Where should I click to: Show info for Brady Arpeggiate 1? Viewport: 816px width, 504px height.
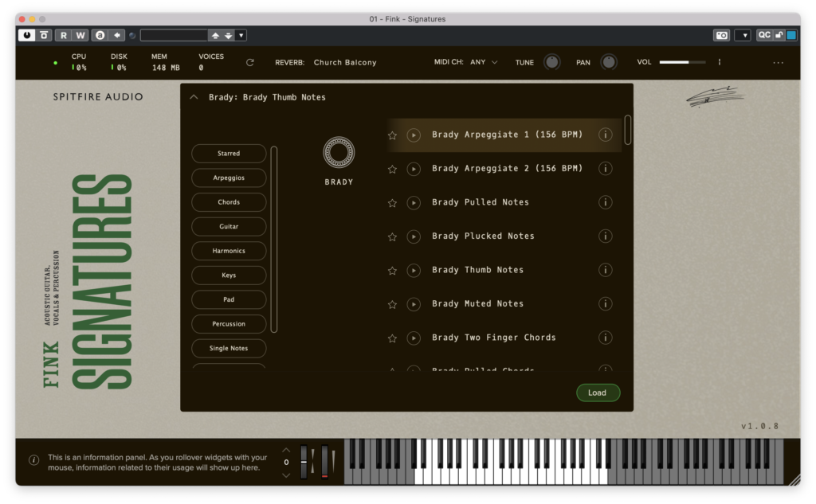(x=606, y=135)
